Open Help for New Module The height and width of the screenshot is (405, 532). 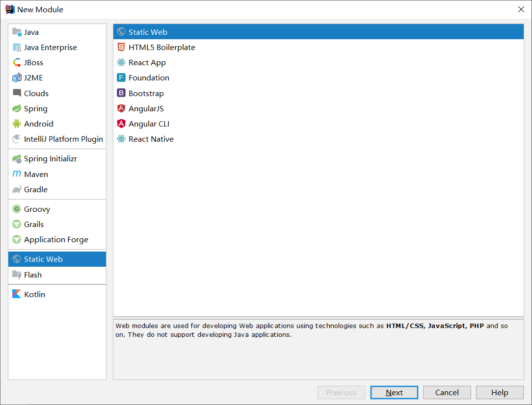500,392
